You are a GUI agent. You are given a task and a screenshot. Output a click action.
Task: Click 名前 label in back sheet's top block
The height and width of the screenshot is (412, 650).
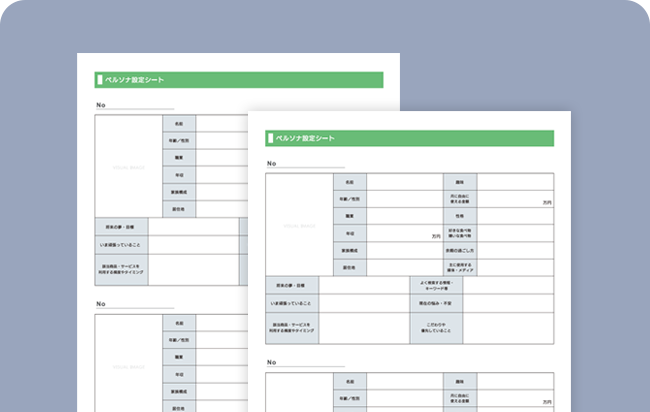pos(179,124)
